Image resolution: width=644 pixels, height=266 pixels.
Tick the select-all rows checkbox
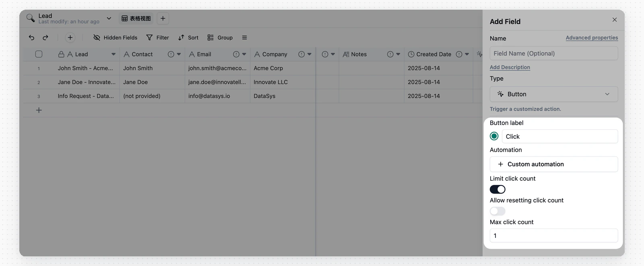tap(39, 54)
